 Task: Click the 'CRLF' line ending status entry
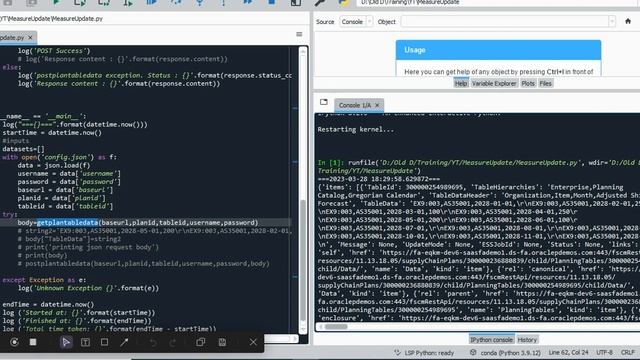pyautogui.click(x=627, y=352)
